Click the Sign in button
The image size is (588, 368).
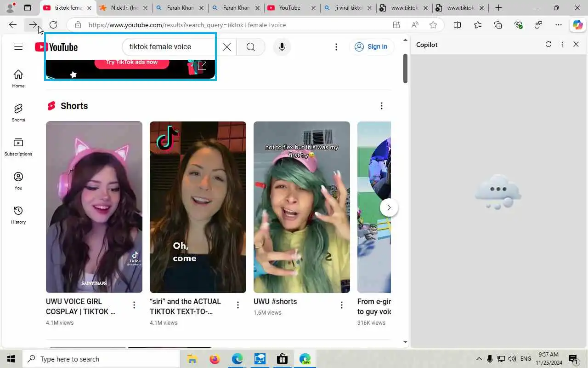371,46
